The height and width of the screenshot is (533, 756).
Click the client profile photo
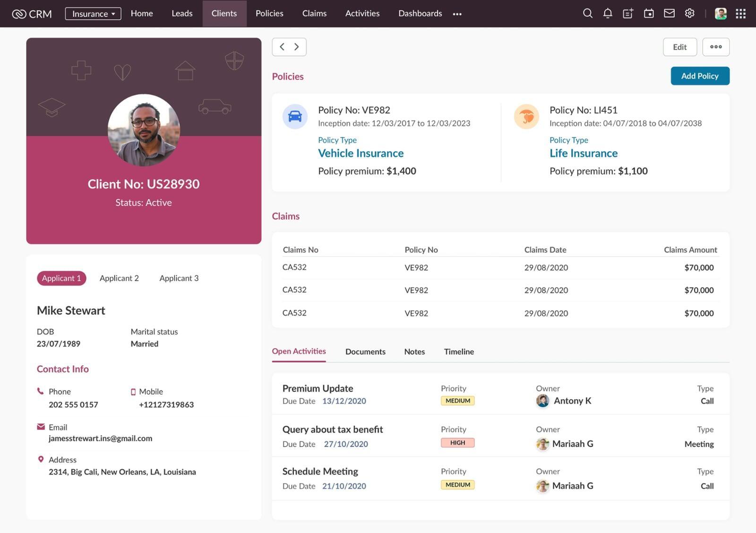click(x=144, y=130)
